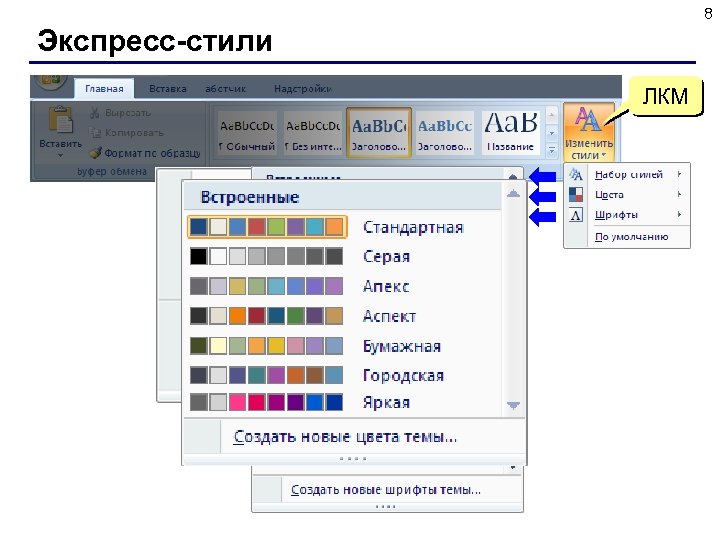Click the Office button orb
Viewport: 720px width, 540px height.
tap(51, 82)
